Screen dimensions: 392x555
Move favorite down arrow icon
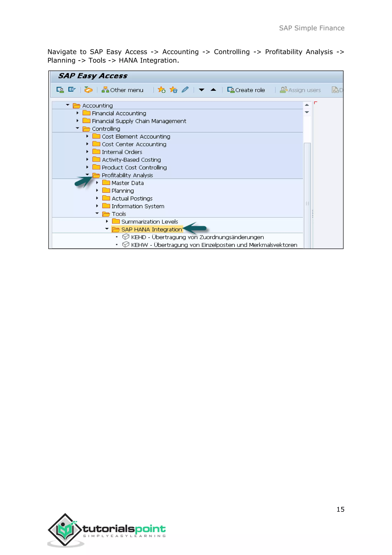coord(202,90)
